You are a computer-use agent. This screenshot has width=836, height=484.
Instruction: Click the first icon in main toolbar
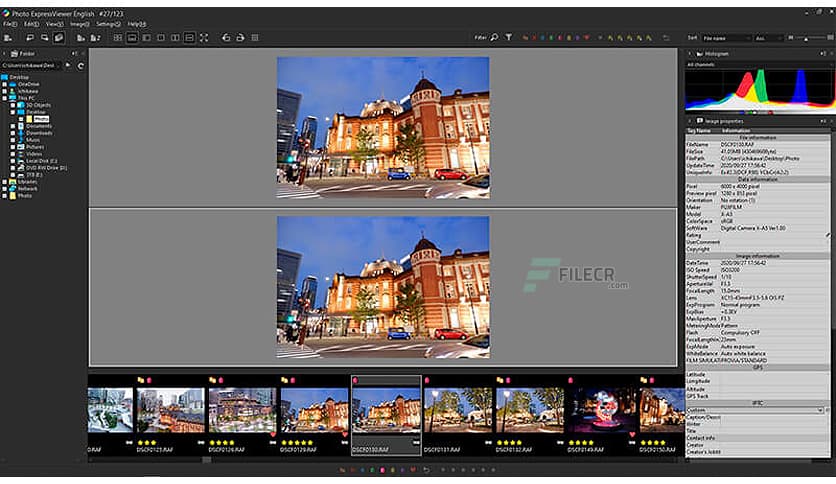coord(7,38)
